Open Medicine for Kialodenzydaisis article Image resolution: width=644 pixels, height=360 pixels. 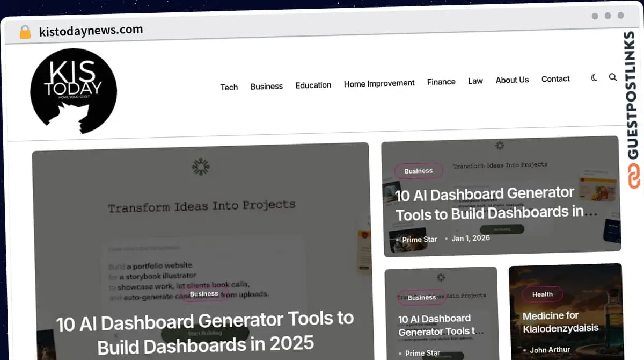[560, 322]
